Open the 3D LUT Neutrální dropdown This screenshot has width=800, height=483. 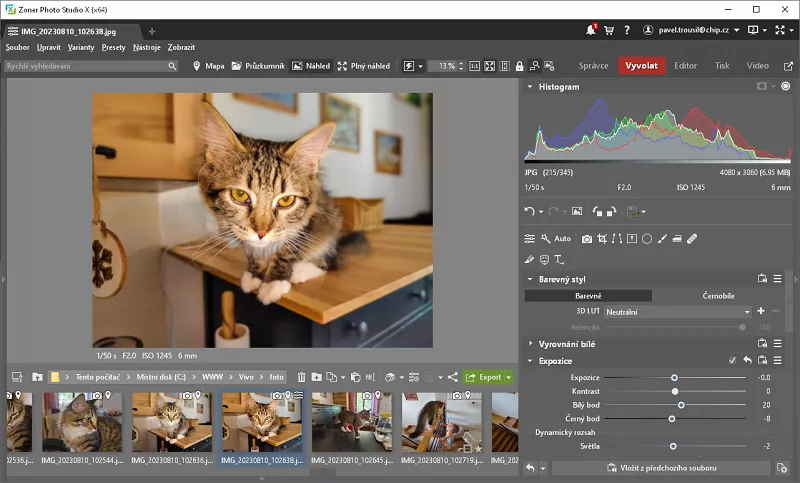click(676, 312)
